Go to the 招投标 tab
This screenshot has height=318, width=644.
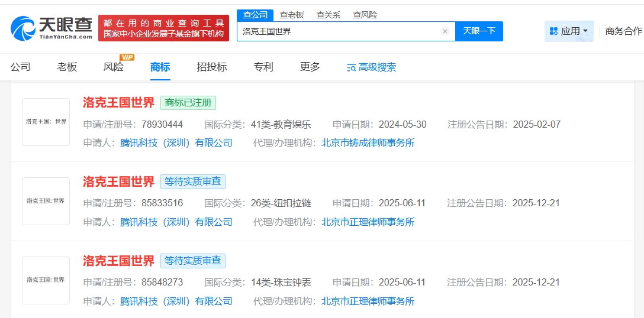tap(212, 67)
